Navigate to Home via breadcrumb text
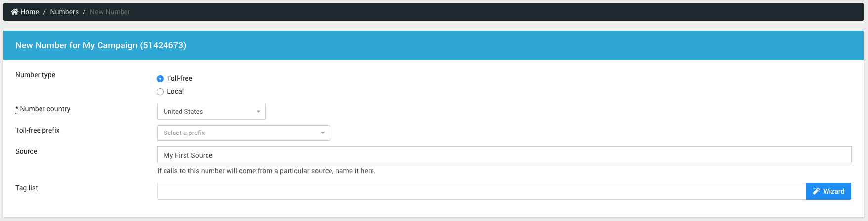The width and height of the screenshot is (868, 221). [x=30, y=12]
